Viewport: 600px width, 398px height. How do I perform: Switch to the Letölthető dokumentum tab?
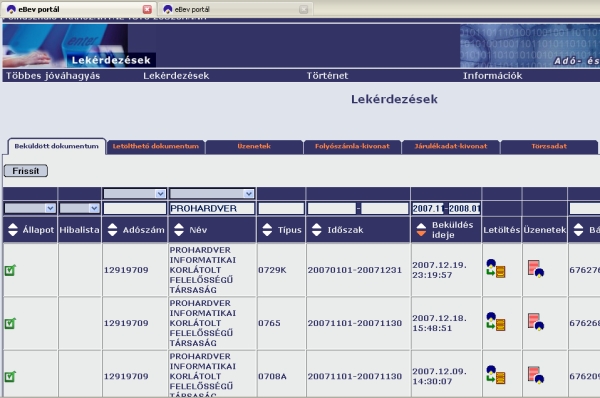coord(155,146)
